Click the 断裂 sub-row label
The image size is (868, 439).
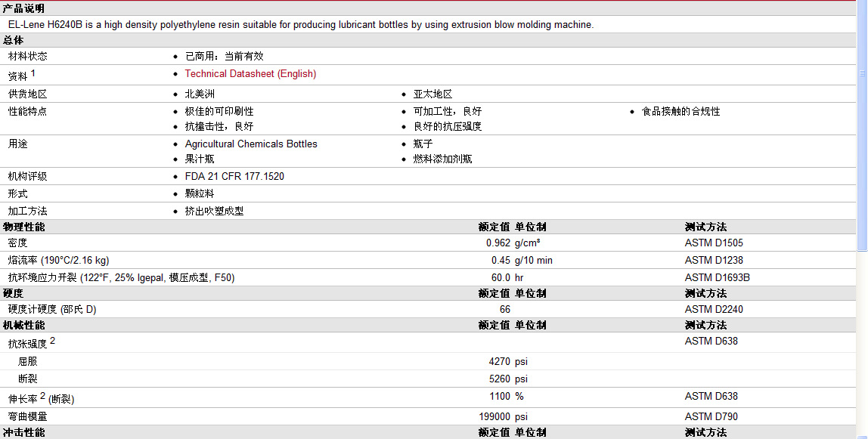28,379
